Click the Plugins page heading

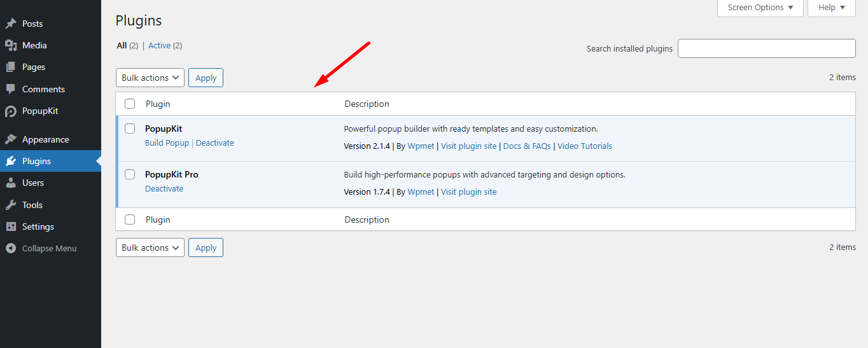[139, 20]
